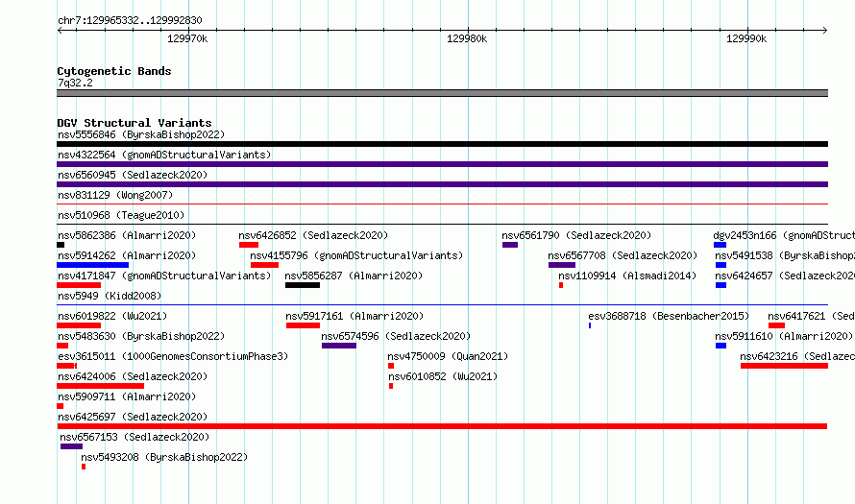Click the nsv6574596 (Sedlazeck2020) purple bar
This screenshot has width=855, height=504.
pyautogui.click(x=339, y=346)
